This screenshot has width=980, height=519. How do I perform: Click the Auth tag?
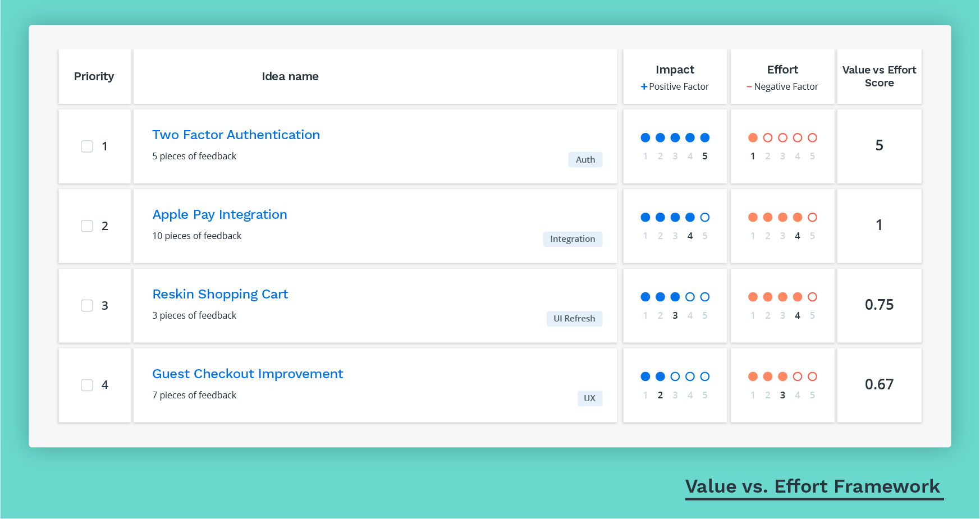[585, 160]
